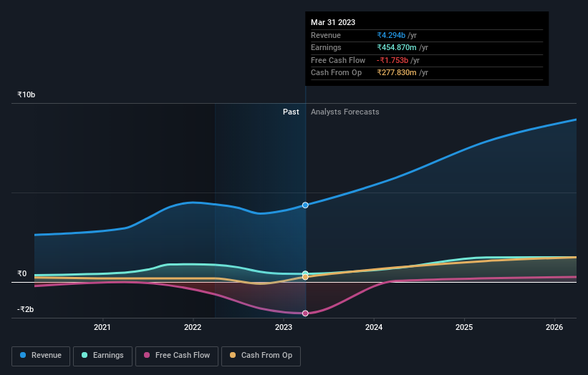Select the blue Revenue data point marker
The height and width of the screenshot is (375, 588).
click(x=305, y=205)
